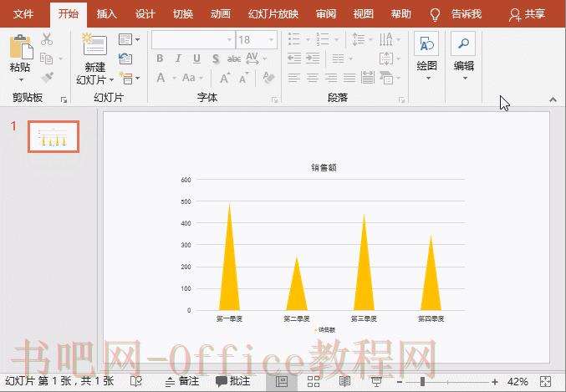Click the Distributed alignment icon
The width and height of the screenshot is (566, 392).
368,78
